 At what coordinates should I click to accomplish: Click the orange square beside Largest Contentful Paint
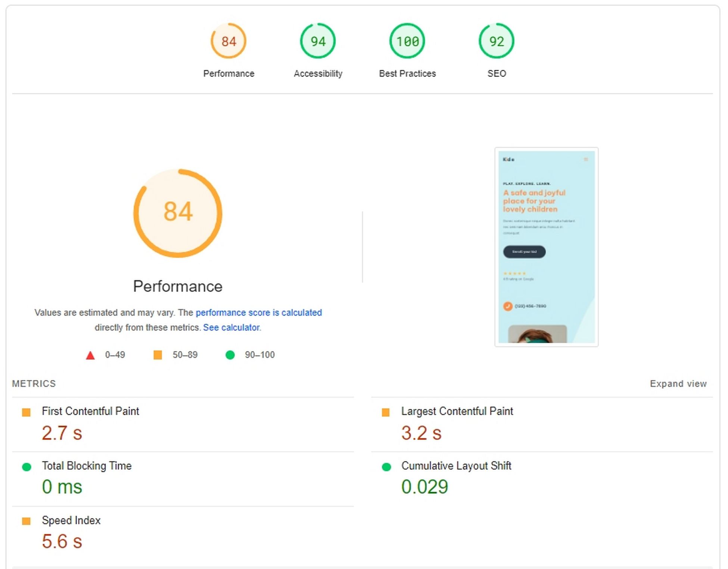coord(386,412)
